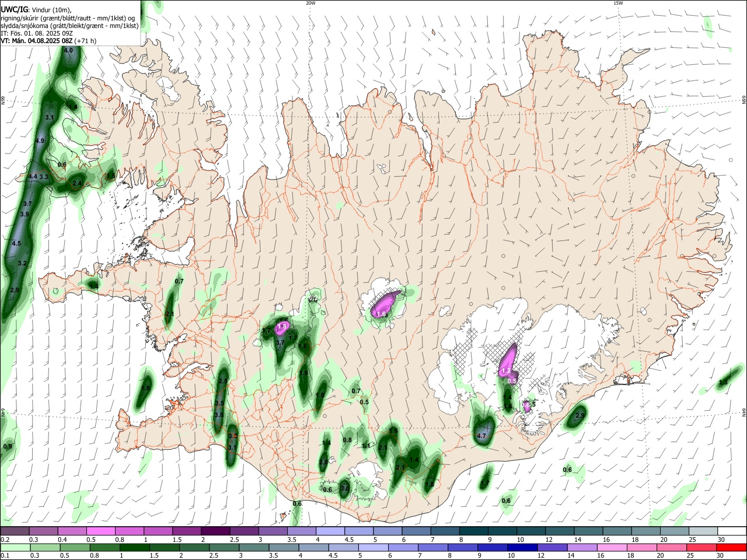Click the '3.8' precipitation value
747x560 pixels.
(x=219, y=415)
